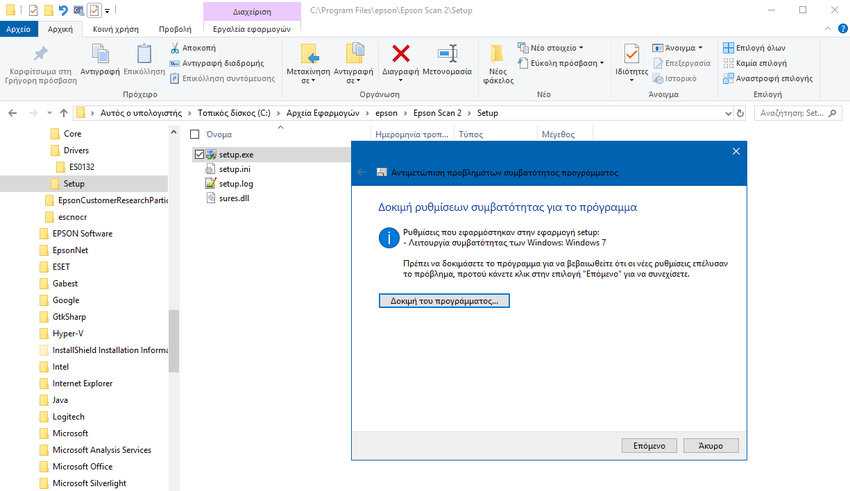The height and width of the screenshot is (491, 850).
Task: Click the Επικόλληση paste icon
Action: 144,54
